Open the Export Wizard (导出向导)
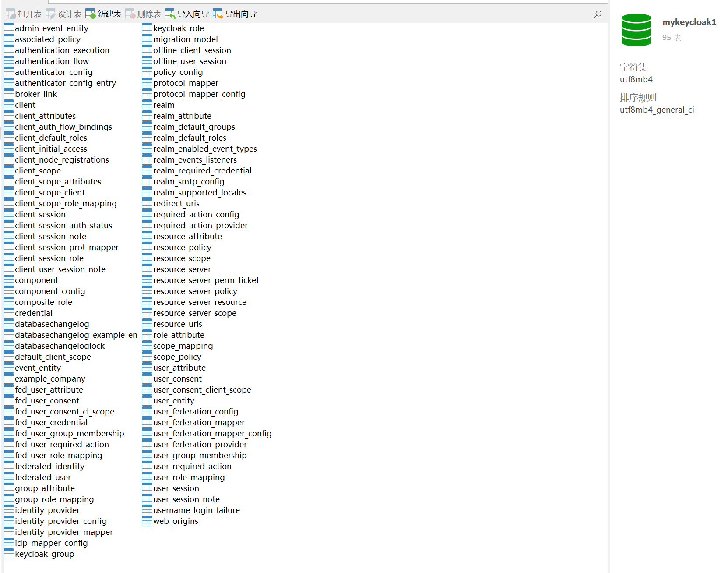The width and height of the screenshot is (728, 573). click(235, 14)
